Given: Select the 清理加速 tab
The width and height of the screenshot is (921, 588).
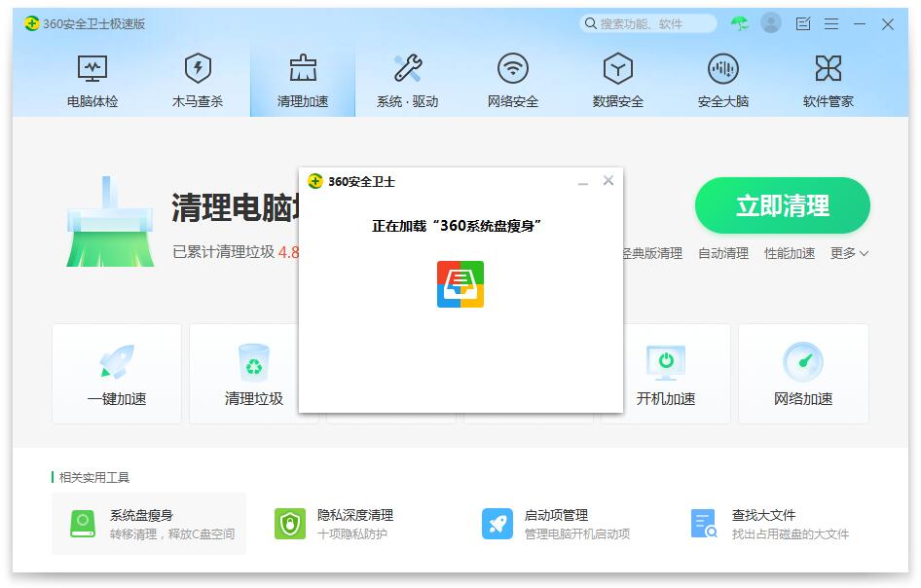Looking at the screenshot, I should pyautogui.click(x=303, y=81).
